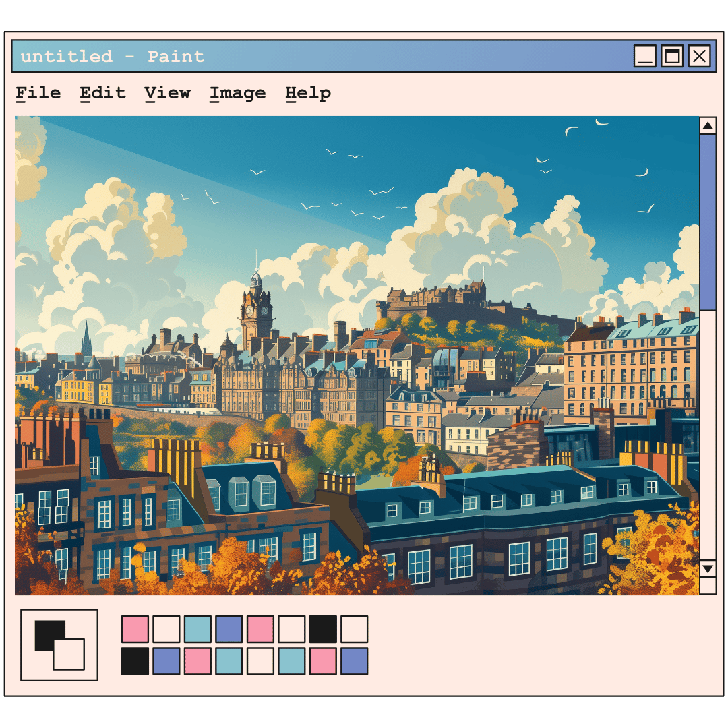728x728 pixels.
Task: Choose the periwinkle swatch in top row
Action: (229, 630)
